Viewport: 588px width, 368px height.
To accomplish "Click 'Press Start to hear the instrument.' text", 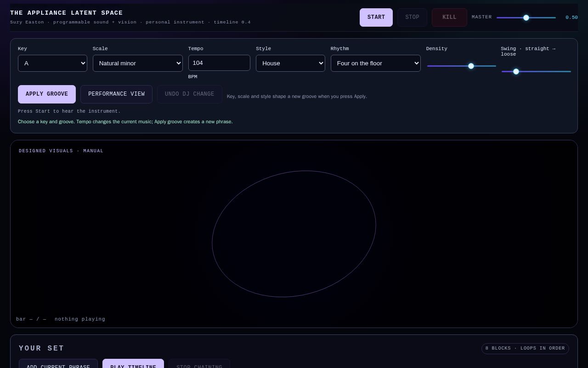I will tap(69, 111).
